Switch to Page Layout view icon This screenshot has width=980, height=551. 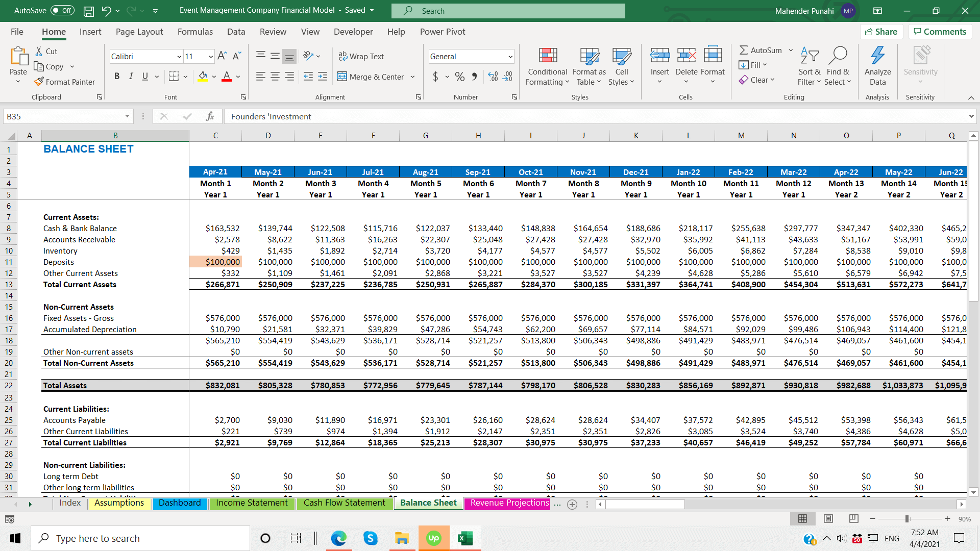828,518
